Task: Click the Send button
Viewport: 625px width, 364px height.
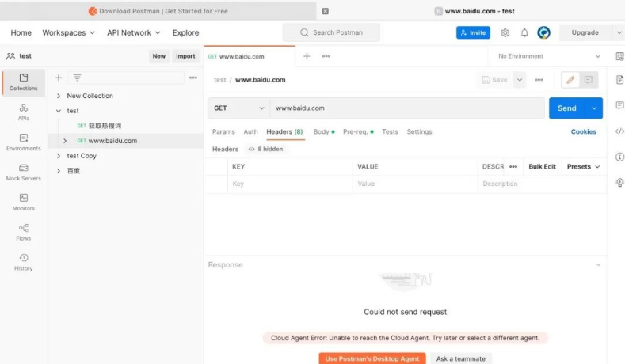Action: [566, 108]
